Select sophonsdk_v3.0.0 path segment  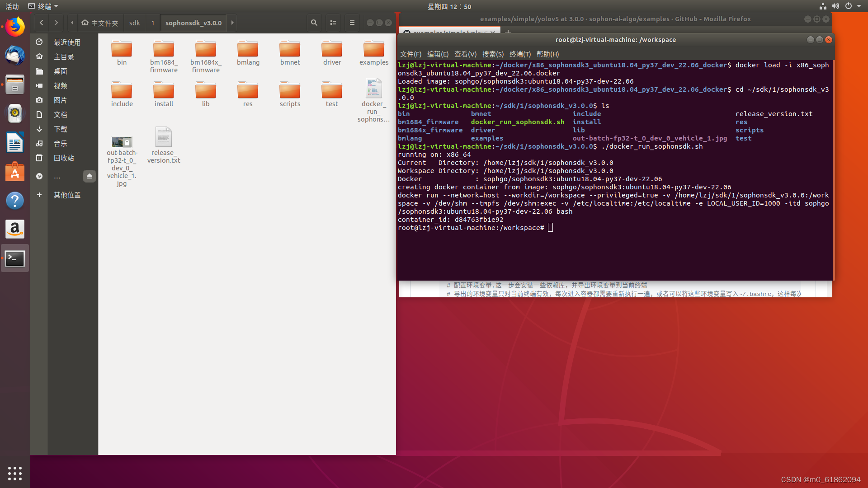(x=193, y=23)
